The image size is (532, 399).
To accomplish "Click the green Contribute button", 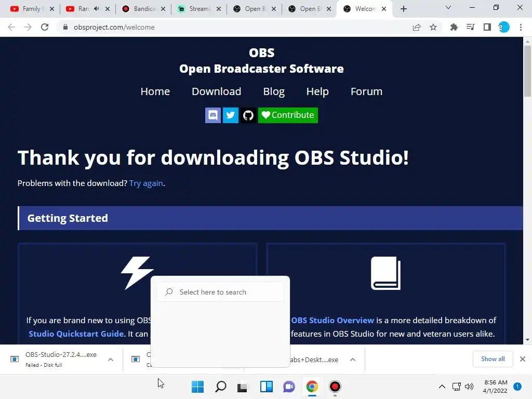I will click(x=288, y=115).
